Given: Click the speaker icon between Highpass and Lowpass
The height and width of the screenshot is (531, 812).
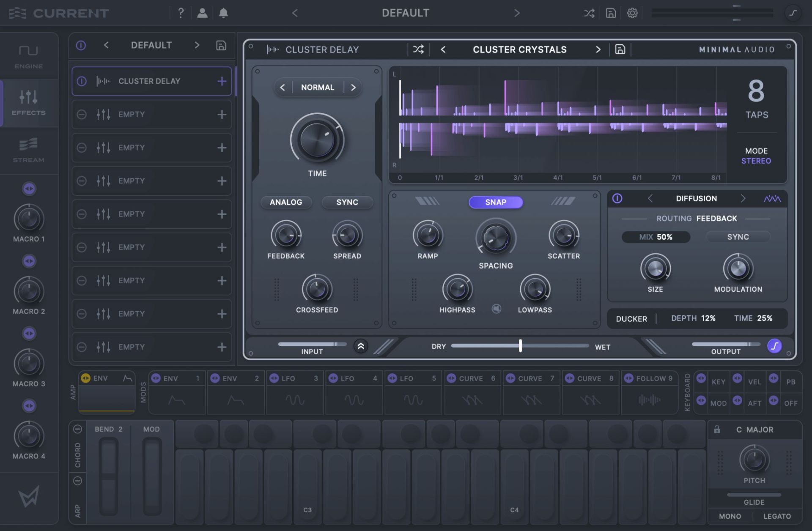Looking at the screenshot, I should (497, 309).
